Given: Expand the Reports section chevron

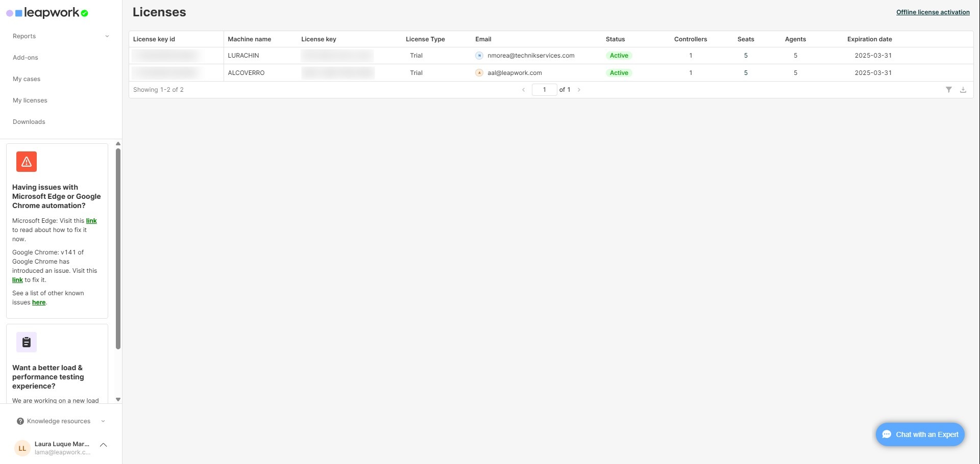Looking at the screenshot, I should [x=107, y=36].
